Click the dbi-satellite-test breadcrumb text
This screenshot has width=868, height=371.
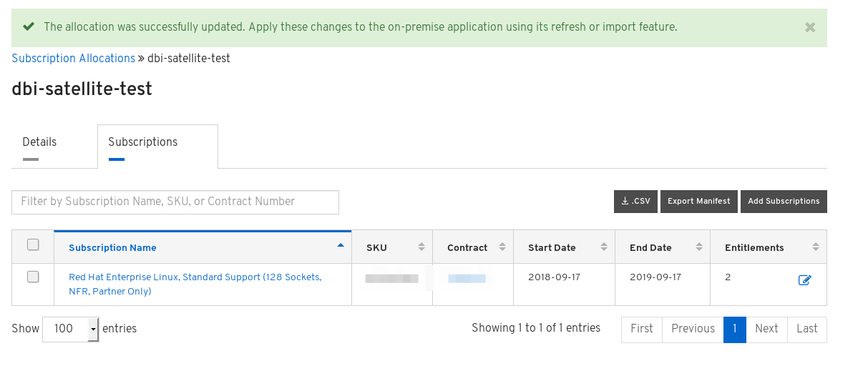(189, 59)
